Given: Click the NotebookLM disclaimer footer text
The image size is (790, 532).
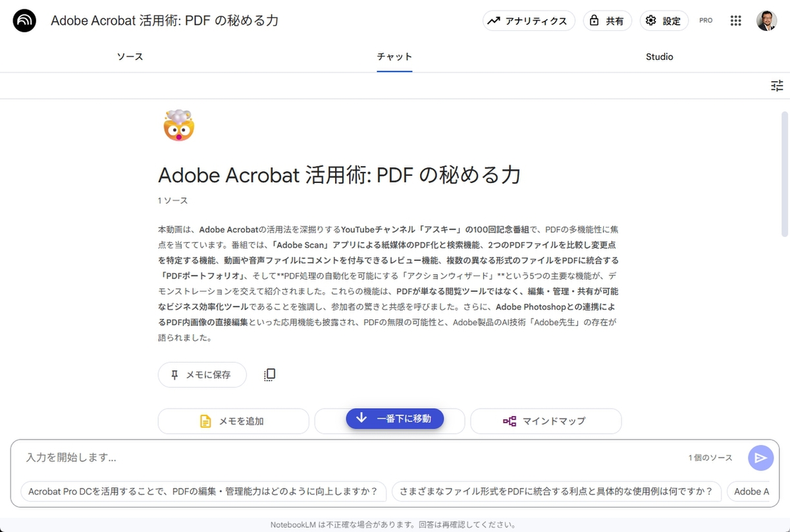Looking at the screenshot, I should (393, 525).
